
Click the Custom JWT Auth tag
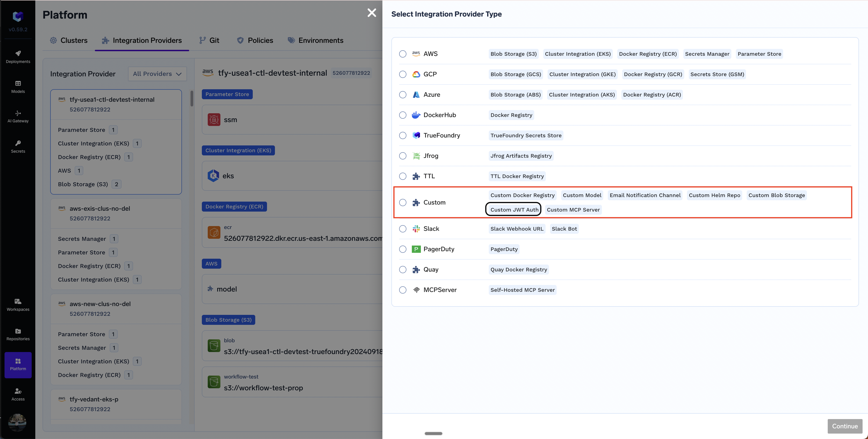tap(514, 210)
